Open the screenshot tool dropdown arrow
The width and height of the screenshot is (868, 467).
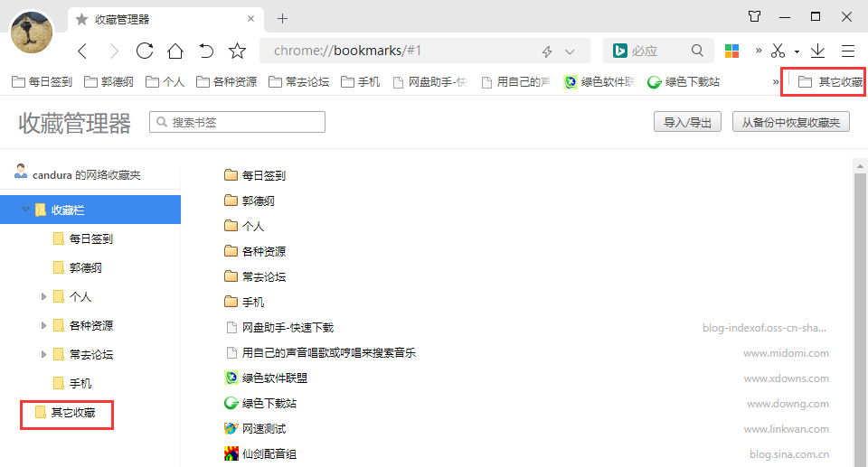(x=797, y=51)
